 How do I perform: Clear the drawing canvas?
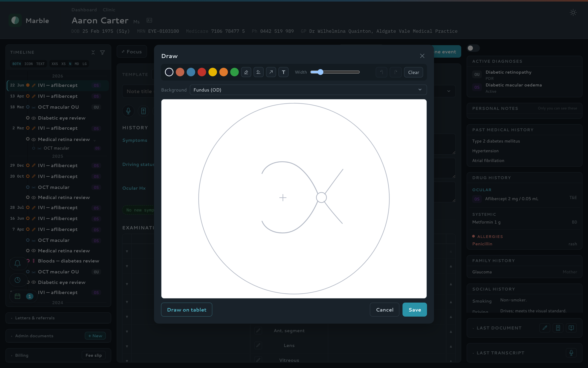point(414,72)
